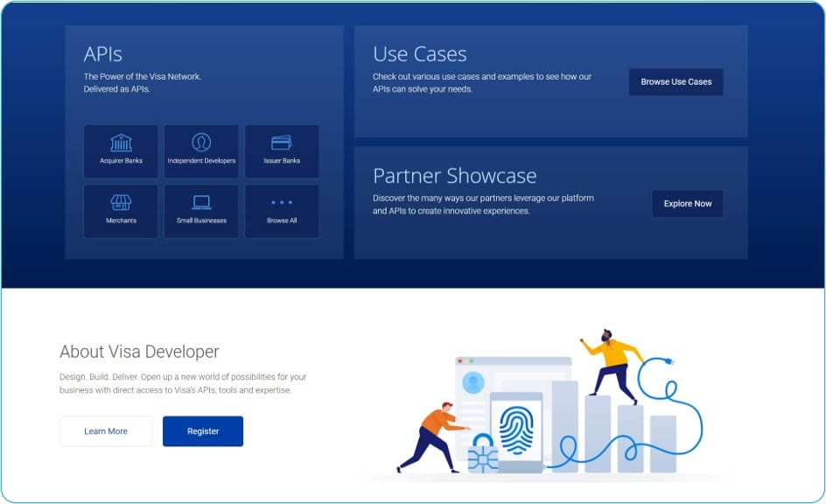Open the Issuer Banks card icon tile
The image size is (826, 504).
(x=282, y=150)
